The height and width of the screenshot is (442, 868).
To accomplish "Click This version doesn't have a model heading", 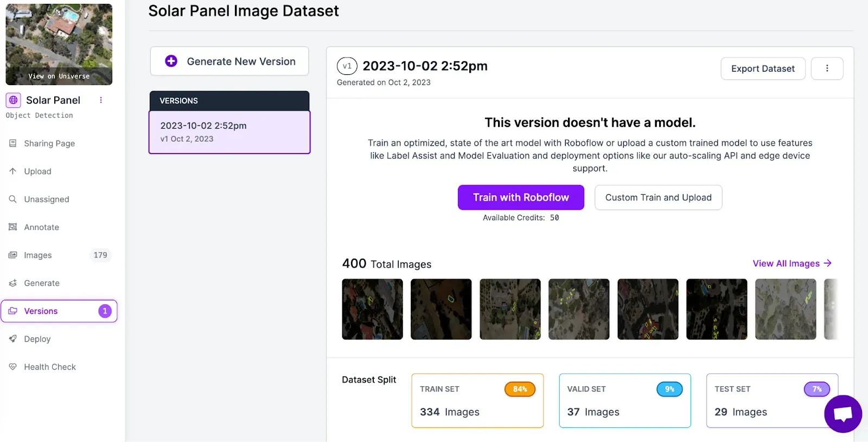I will coord(590,123).
